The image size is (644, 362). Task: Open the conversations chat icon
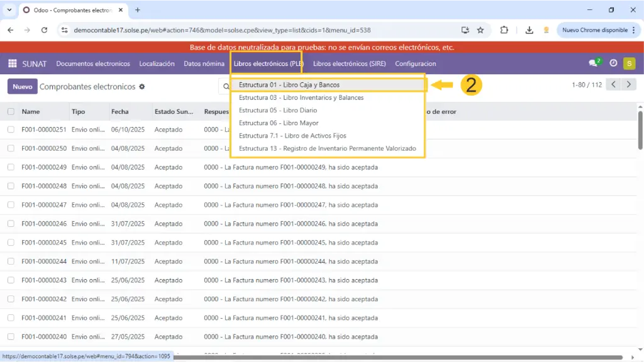pos(593,63)
